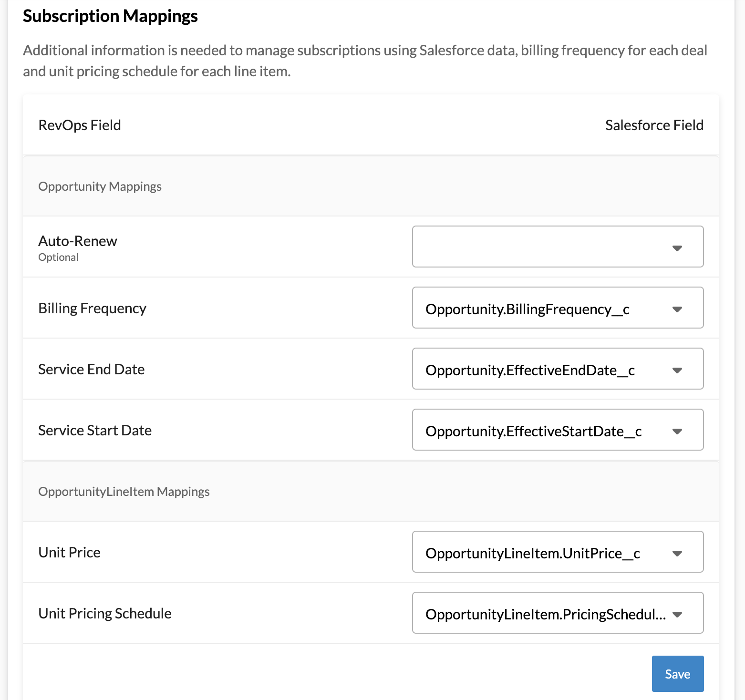Open the Unit Price field dropdown
The width and height of the screenshot is (745, 700).
click(558, 552)
